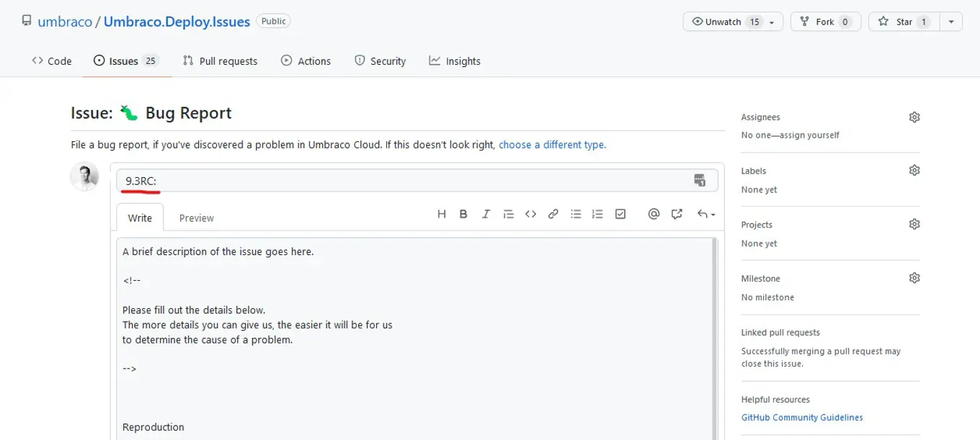Insert a quote block
The height and width of the screenshot is (440, 980).
[x=508, y=213]
